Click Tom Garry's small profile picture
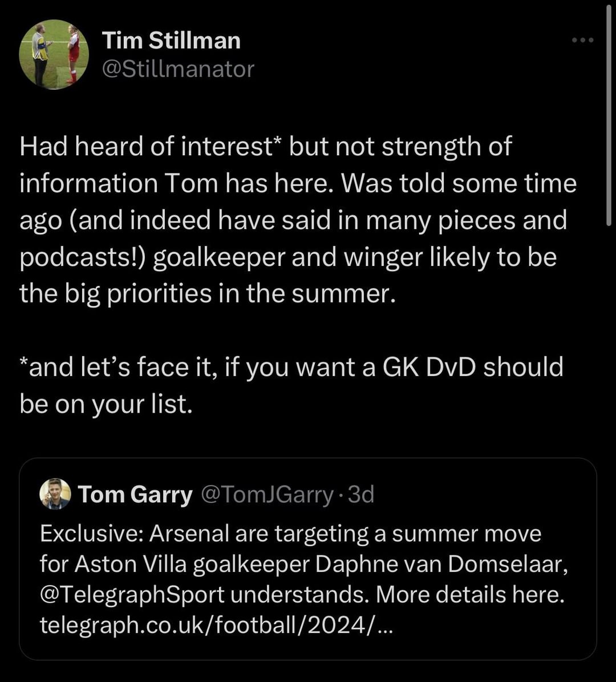Image resolution: width=616 pixels, height=682 pixels. [55, 494]
